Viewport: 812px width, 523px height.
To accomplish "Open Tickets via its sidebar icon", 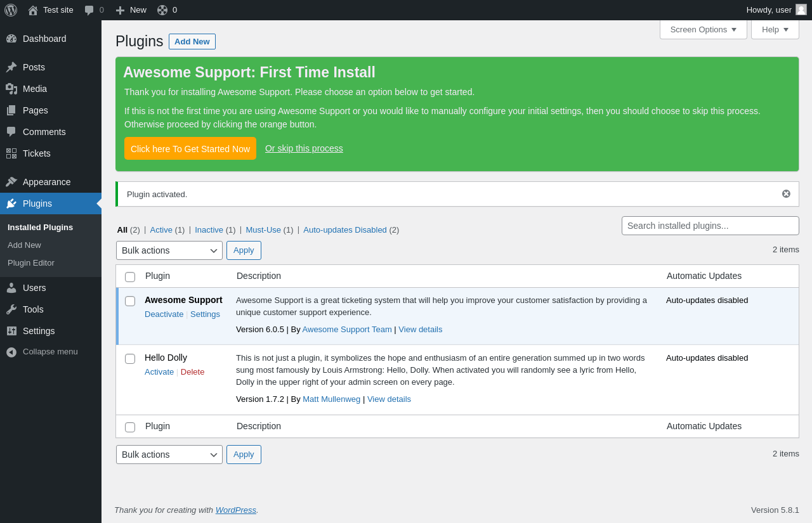I will (11, 153).
